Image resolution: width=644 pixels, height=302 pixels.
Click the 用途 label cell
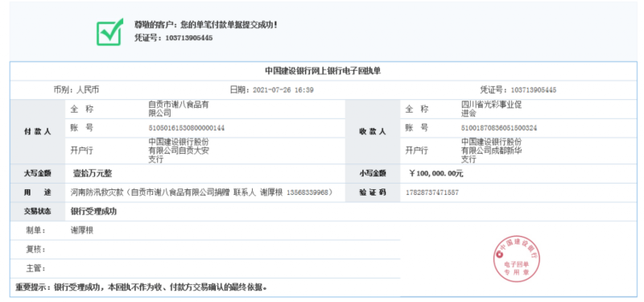[37, 192]
